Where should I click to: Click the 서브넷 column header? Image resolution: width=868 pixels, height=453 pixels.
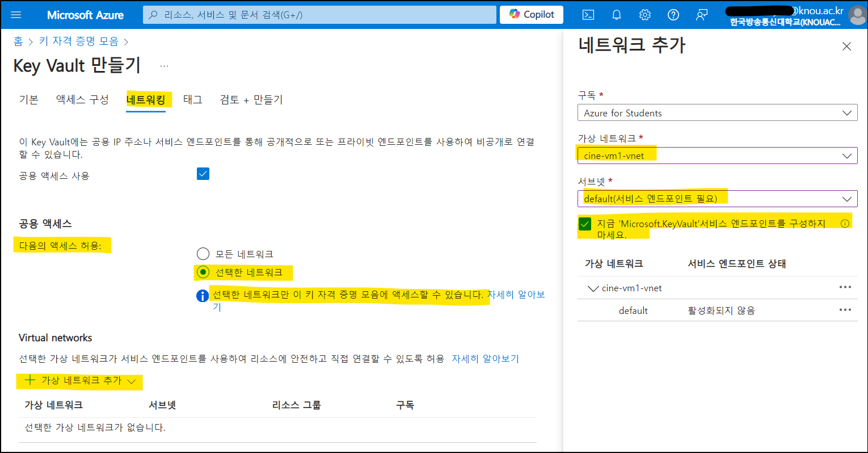click(162, 405)
